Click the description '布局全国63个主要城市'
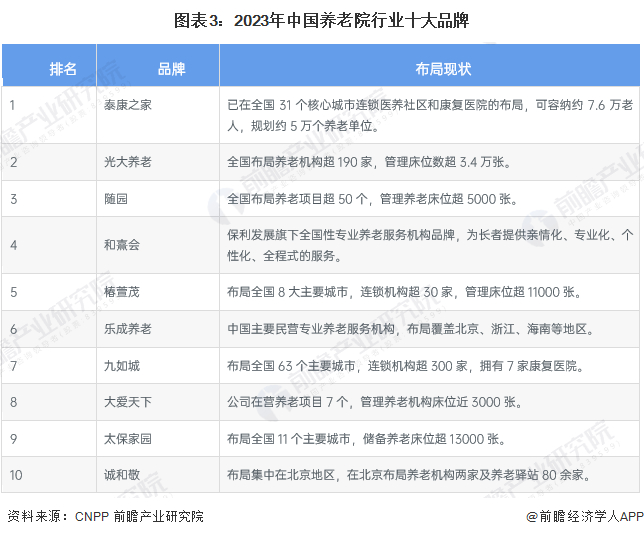Screen dimensions: 644x537 pos(406,366)
